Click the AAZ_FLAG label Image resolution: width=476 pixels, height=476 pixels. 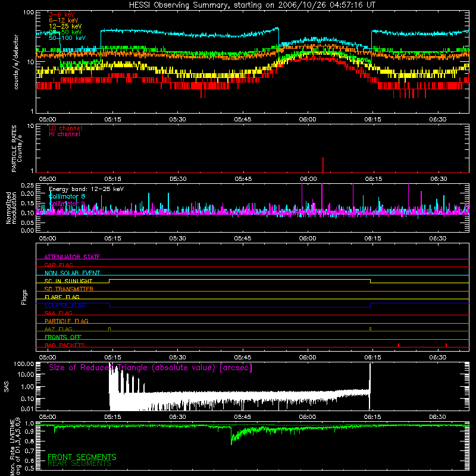(58, 329)
